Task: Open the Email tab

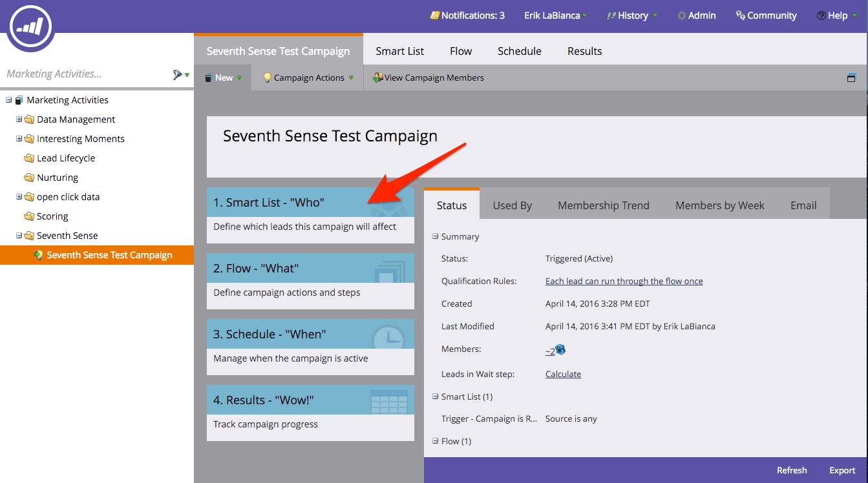Action: tap(803, 205)
